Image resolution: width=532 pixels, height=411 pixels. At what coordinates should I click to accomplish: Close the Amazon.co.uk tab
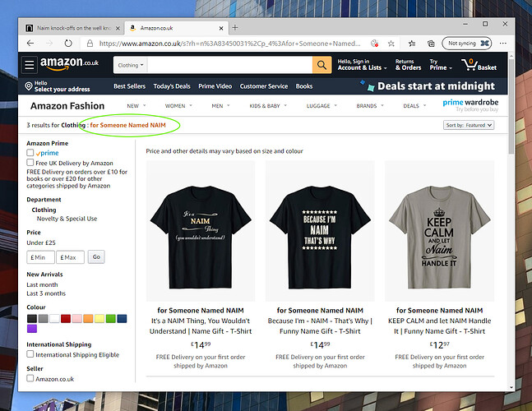tap(221, 29)
